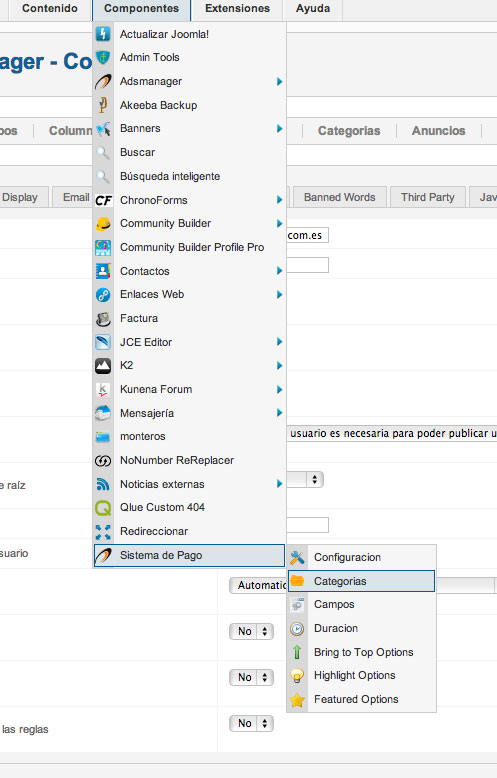Choose Featured Options label
Image resolution: width=497 pixels, height=778 pixels.
pos(356,700)
